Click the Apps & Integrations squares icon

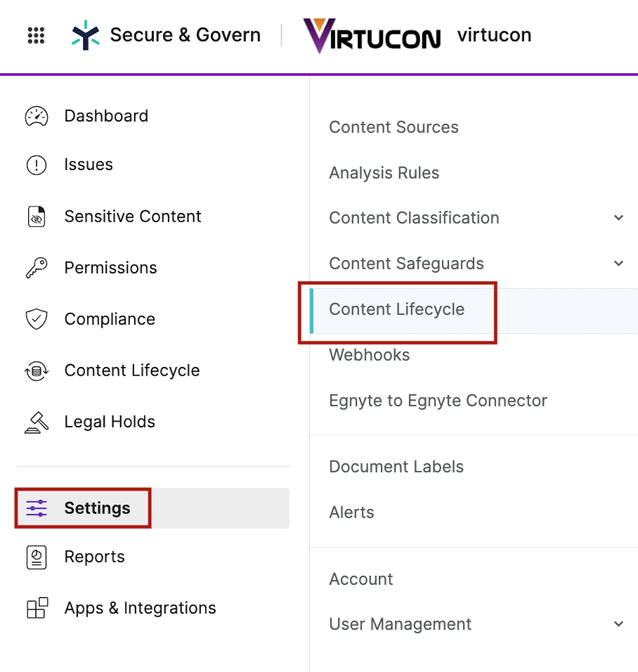(37, 607)
